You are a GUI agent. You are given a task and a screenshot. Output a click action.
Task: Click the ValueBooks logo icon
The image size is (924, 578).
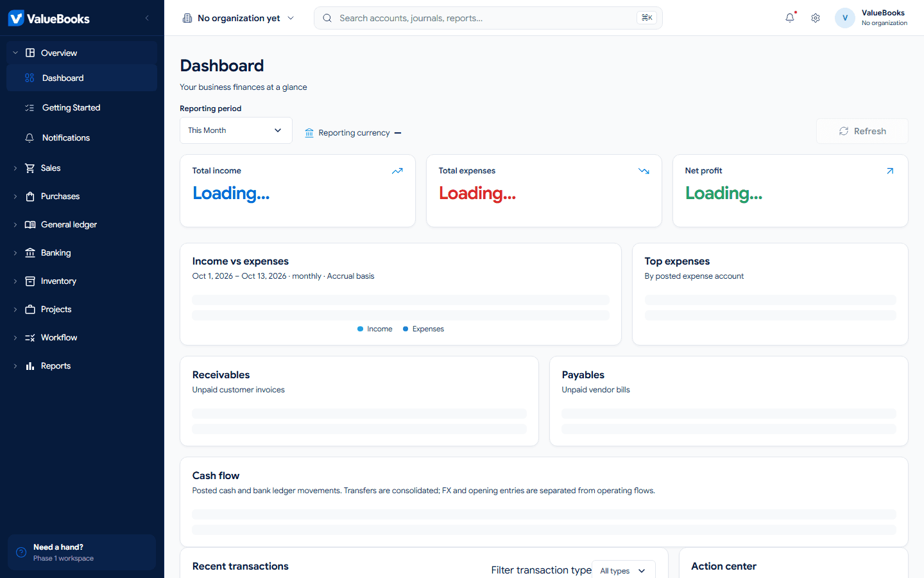pyautogui.click(x=16, y=18)
